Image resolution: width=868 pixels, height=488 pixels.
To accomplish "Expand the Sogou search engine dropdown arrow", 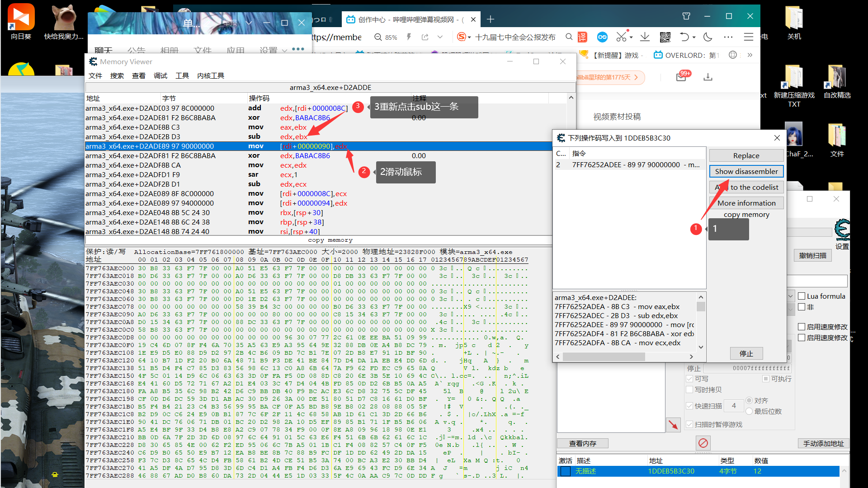I will 469,37.
